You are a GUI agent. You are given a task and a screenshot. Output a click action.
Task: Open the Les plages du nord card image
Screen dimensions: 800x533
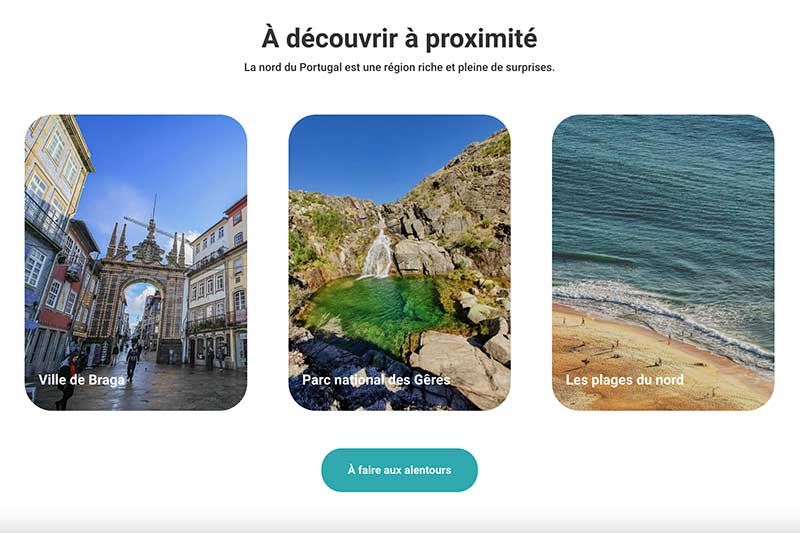[x=663, y=262]
